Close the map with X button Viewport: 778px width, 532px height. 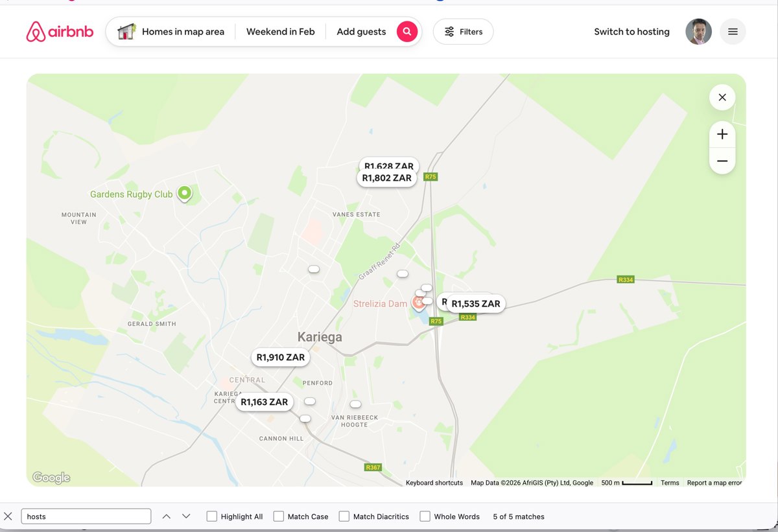point(722,97)
